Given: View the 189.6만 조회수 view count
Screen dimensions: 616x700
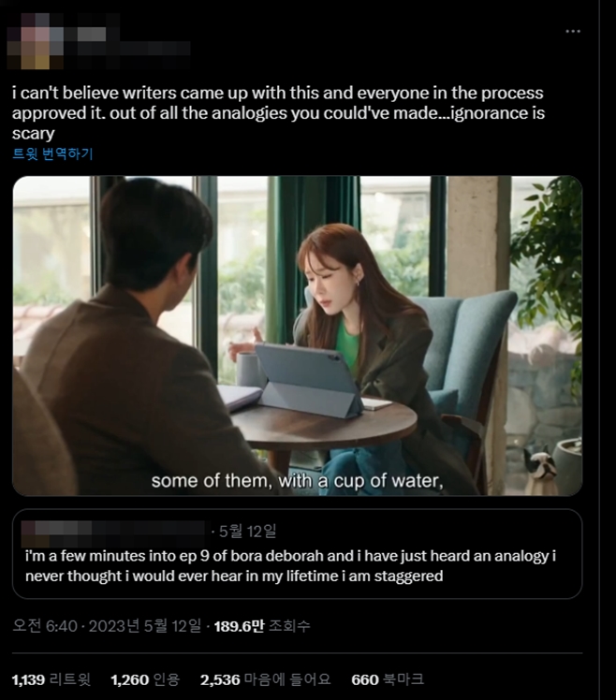Looking at the screenshot, I should 262,626.
